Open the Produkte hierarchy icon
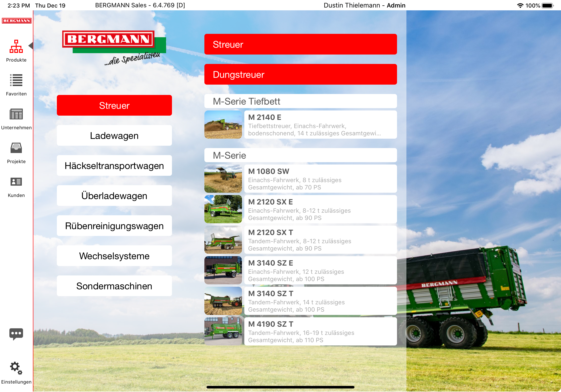 click(16, 47)
